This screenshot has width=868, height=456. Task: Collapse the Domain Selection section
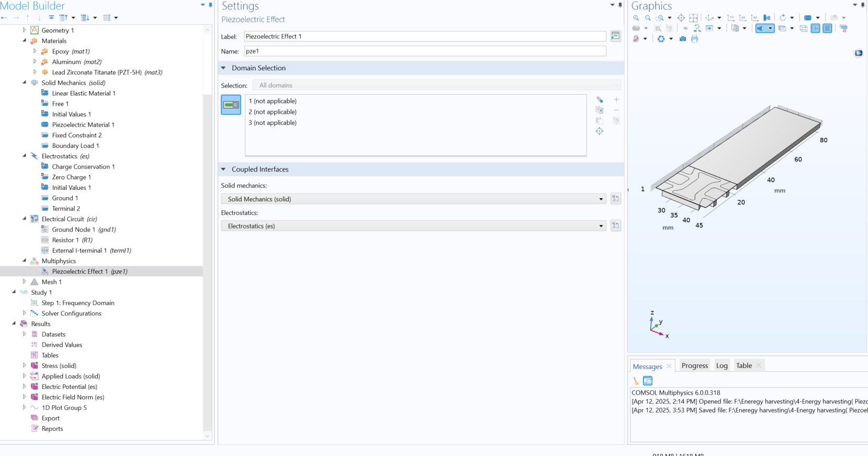point(223,68)
